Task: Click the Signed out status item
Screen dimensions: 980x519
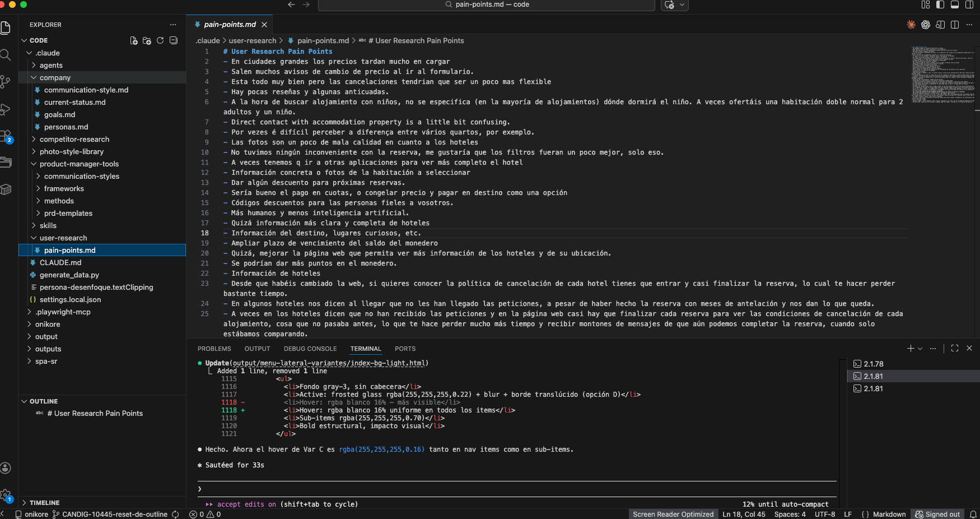Action: pos(937,515)
